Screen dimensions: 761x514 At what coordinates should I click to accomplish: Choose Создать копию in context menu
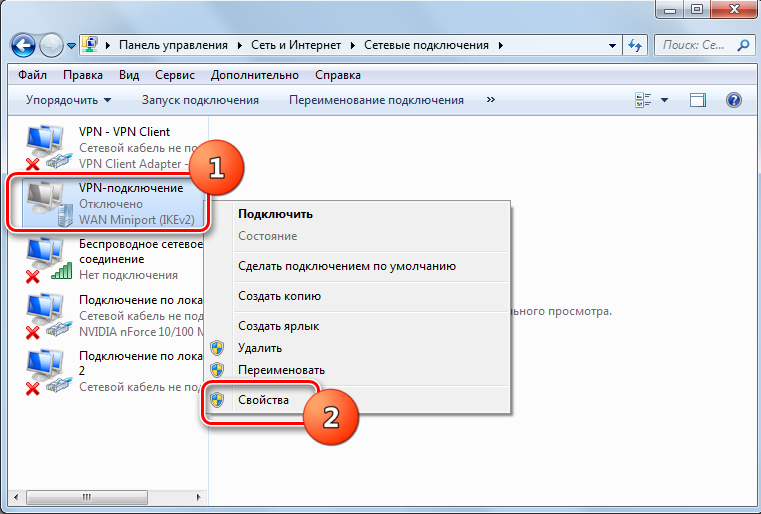pos(280,296)
